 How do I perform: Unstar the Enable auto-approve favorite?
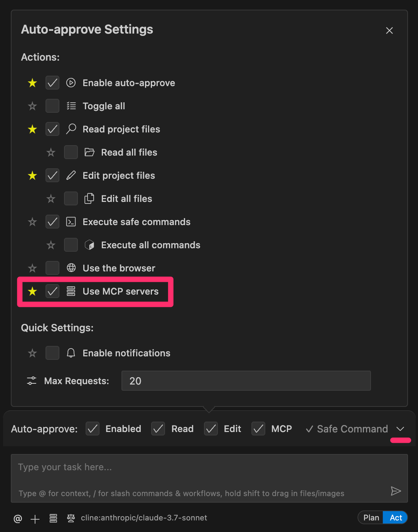pos(32,83)
